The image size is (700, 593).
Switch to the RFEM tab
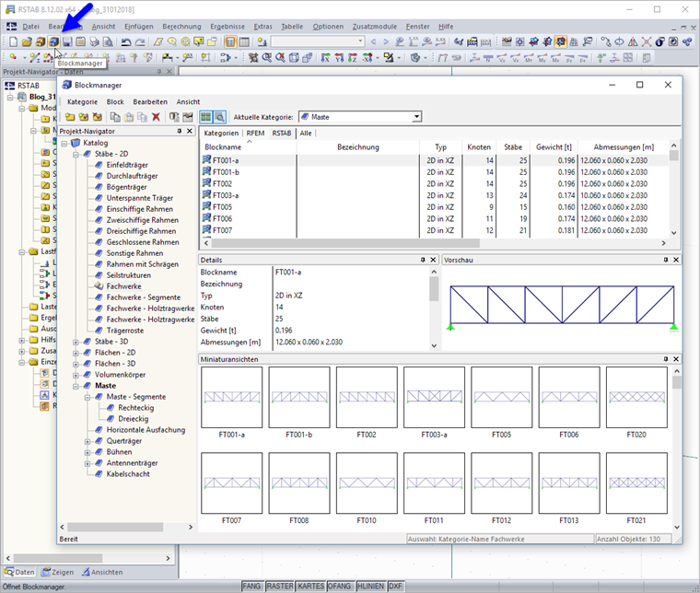[x=254, y=133]
